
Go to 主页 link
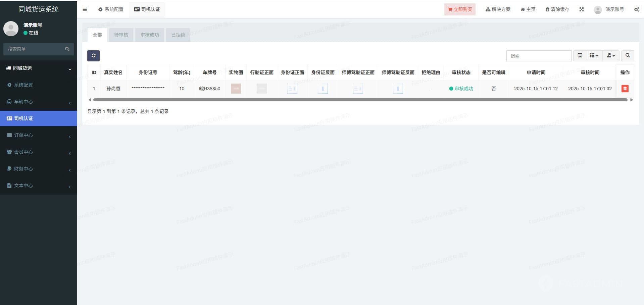(x=528, y=9)
